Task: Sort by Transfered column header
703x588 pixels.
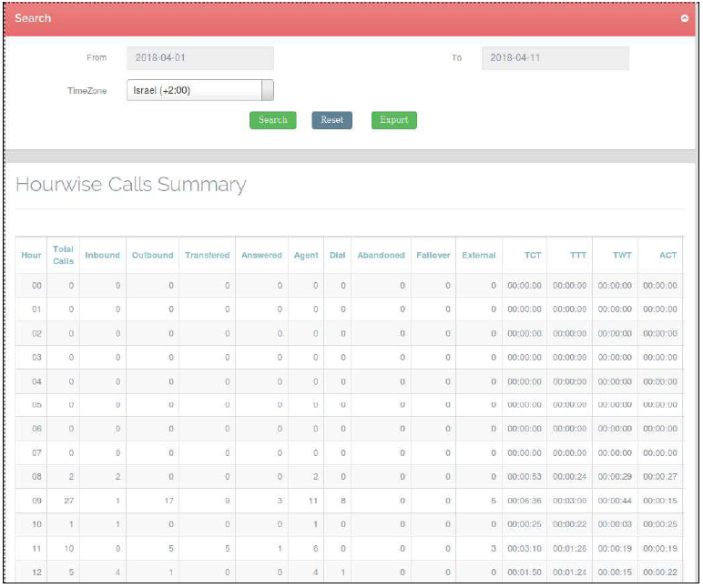Action: (x=207, y=255)
